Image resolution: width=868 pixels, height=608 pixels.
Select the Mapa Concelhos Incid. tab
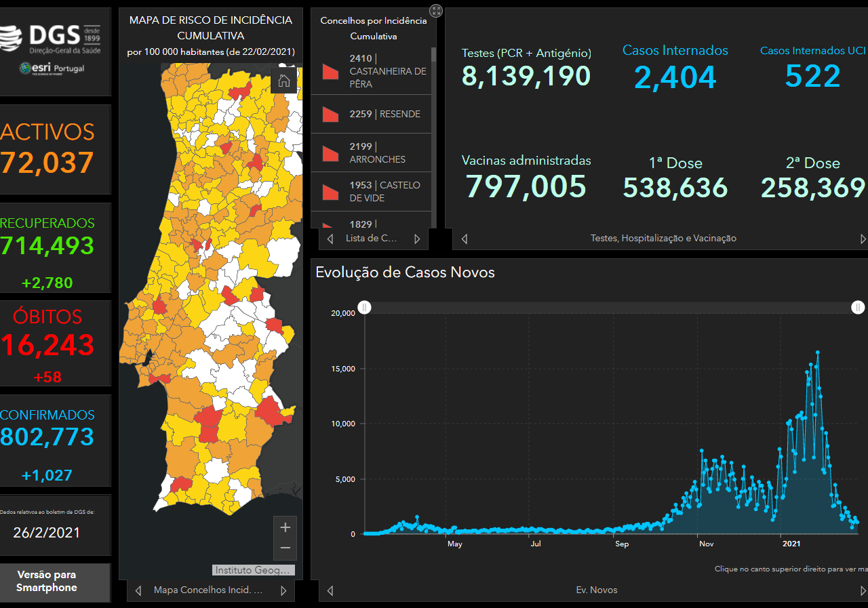(208, 590)
